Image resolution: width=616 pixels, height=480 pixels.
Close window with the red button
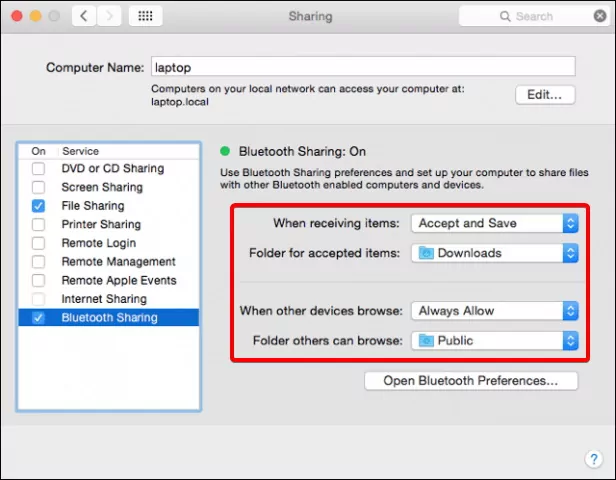pyautogui.click(x=17, y=16)
